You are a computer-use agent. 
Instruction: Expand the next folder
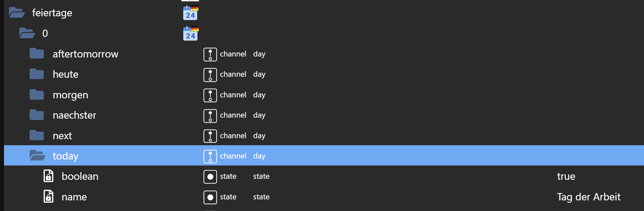tap(37, 136)
